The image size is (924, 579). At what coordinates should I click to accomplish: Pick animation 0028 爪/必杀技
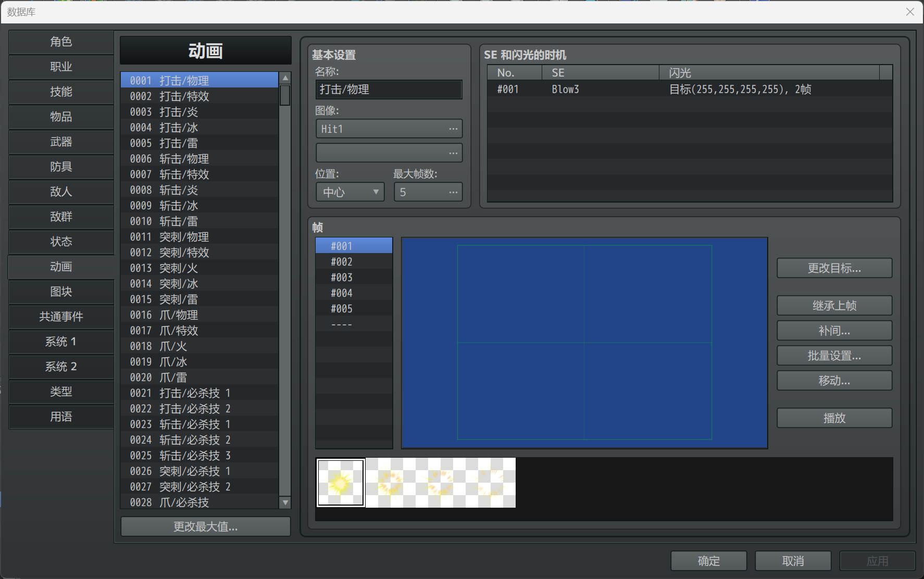pos(199,502)
